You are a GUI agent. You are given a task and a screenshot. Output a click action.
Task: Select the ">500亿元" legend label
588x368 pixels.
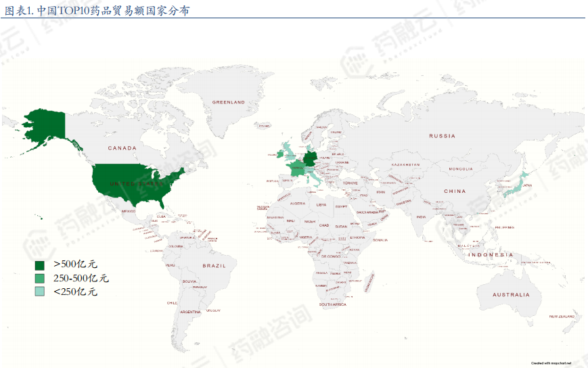coord(75,264)
